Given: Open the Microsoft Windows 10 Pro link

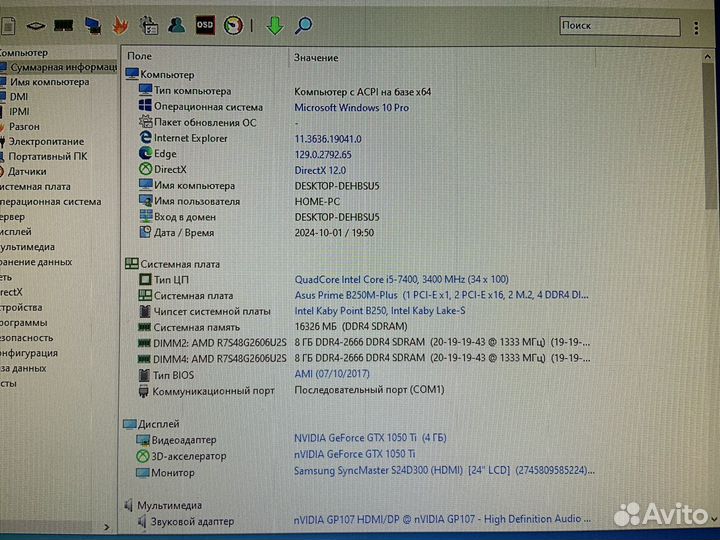Looking at the screenshot, I should coord(351,107).
